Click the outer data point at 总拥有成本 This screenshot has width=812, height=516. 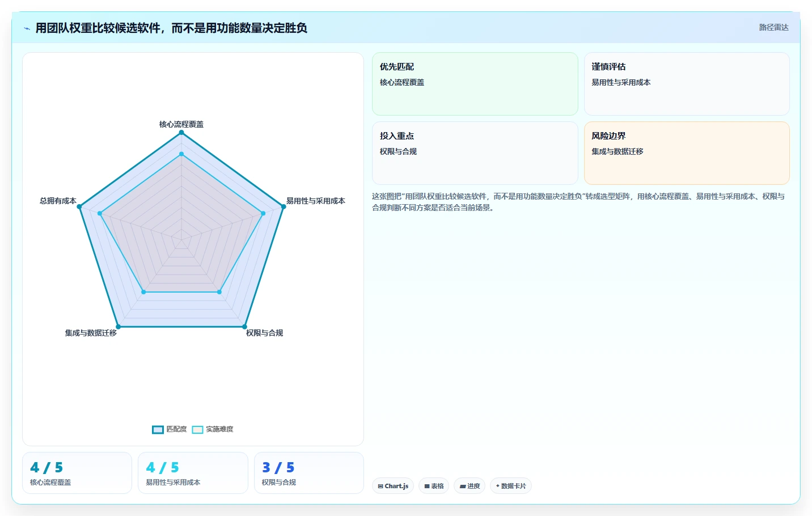pyautogui.click(x=79, y=206)
